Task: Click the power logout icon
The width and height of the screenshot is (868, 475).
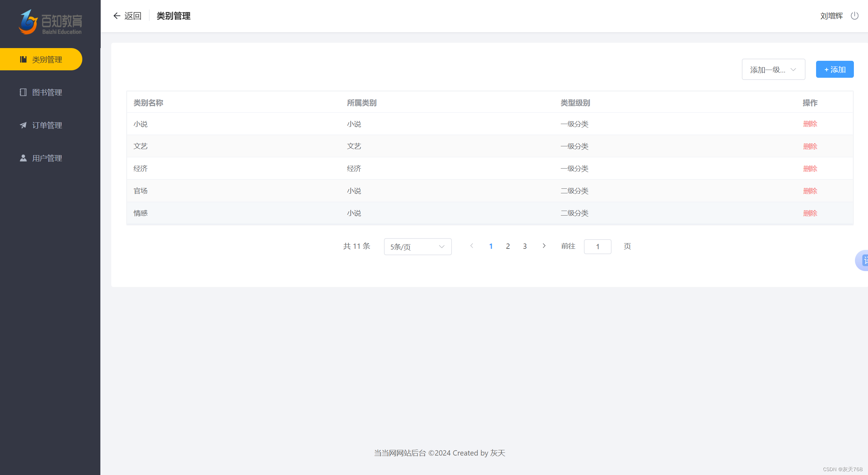Action: point(854,16)
